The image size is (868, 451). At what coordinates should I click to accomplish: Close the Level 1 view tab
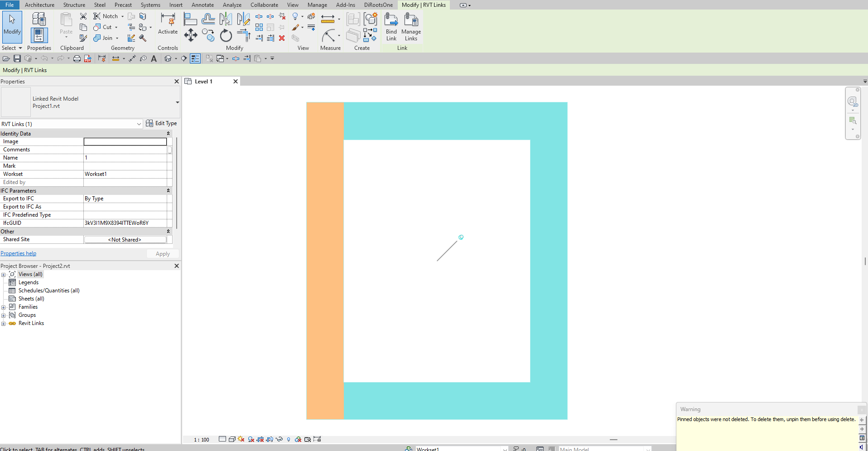tap(236, 82)
